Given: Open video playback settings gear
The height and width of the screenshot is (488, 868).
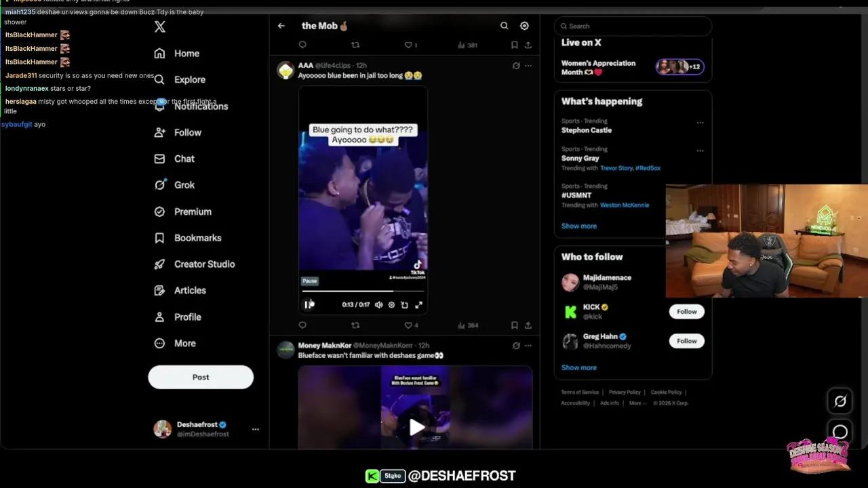Looking at the screenshot, I should tap(391, 305).
